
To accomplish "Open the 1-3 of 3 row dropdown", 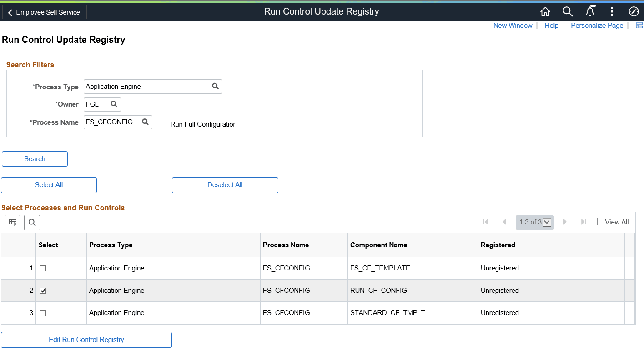I will tap(547, 222).
